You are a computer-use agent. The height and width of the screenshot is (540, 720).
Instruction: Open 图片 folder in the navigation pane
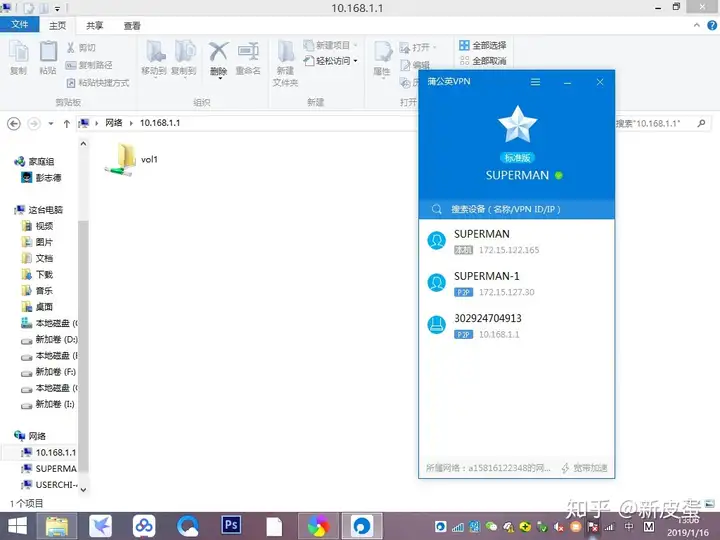38,242
